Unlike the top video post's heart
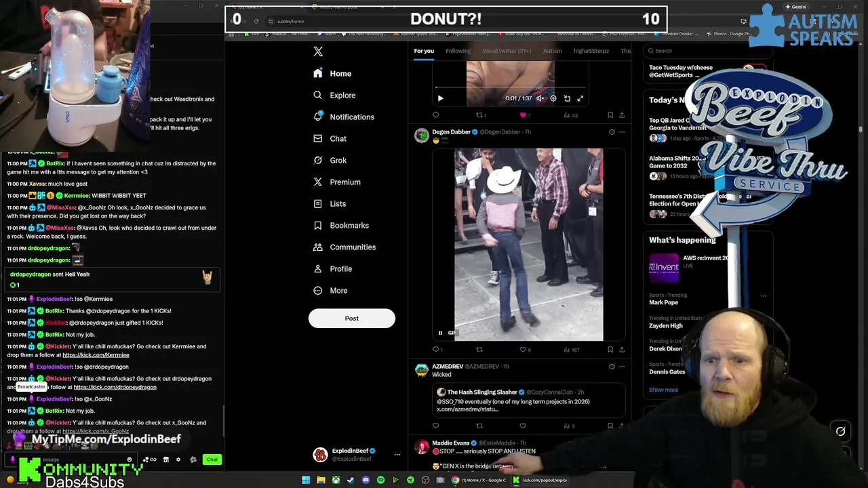Viewport: 868px width, 488px height. click(523, 115)
